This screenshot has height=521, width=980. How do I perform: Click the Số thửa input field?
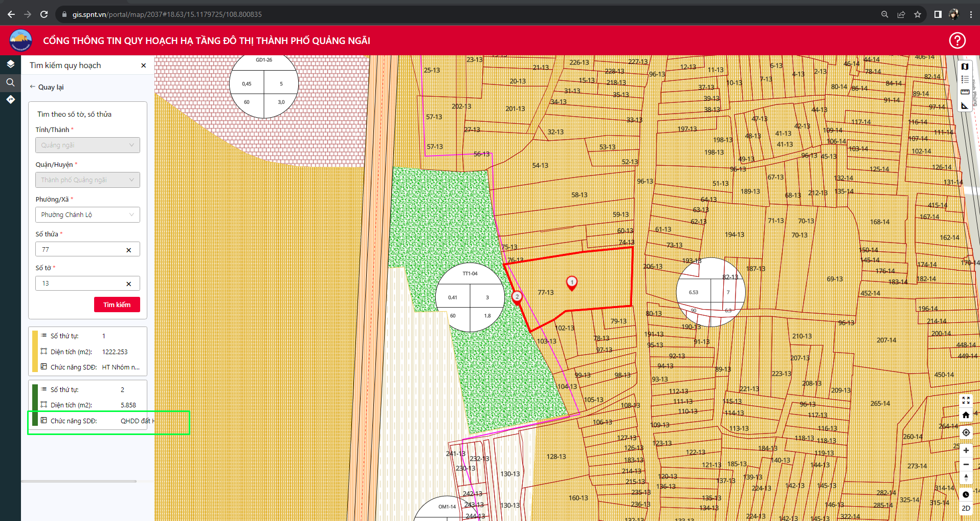pyautogui.click(x=87, y=249)
